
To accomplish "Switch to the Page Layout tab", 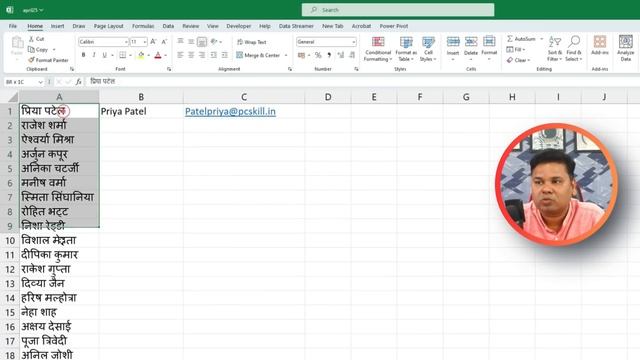I will pos(109,26).
